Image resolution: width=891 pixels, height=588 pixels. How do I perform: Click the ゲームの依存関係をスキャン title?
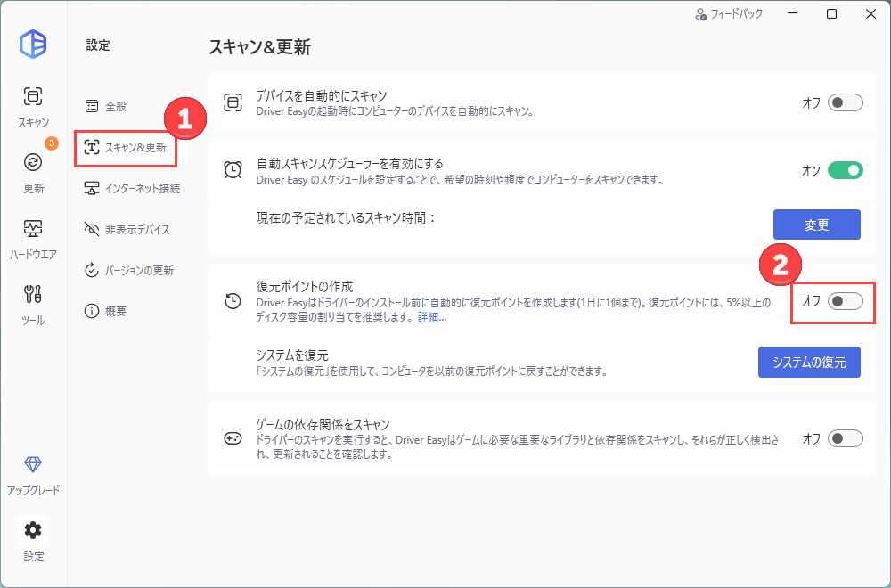click(323, 424)
